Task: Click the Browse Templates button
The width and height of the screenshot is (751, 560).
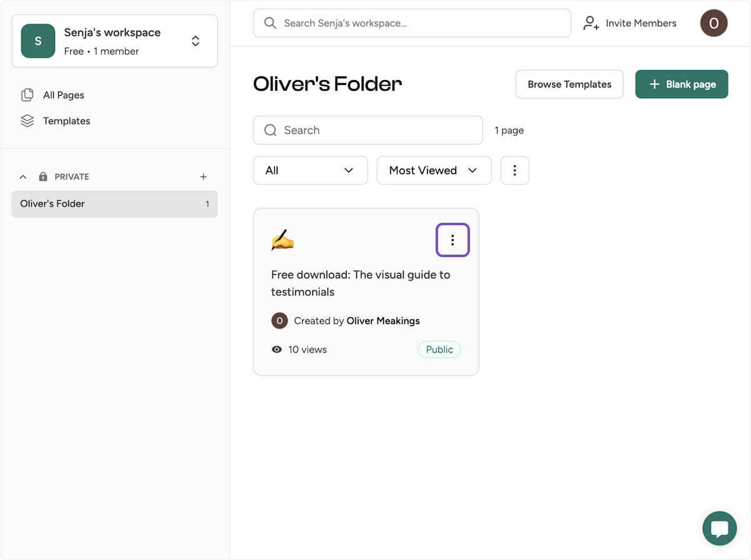Action: 569,84
